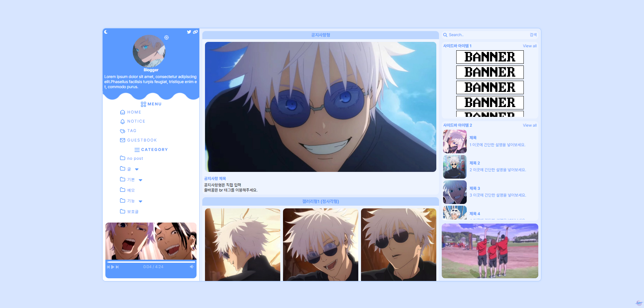This screenshot has width=644, height=308.
Task: Play the music track
Action: point(113,267)
